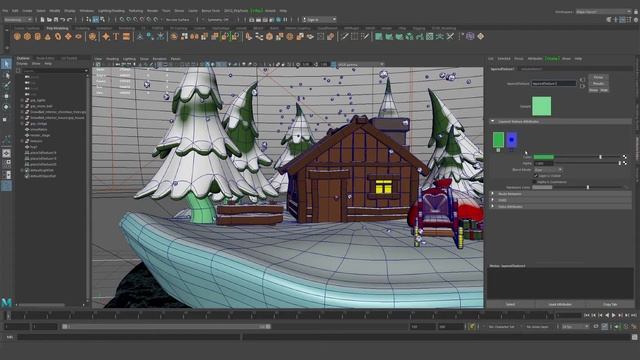Click the New Scene icon
This screenshot has height=360, width=640.
(42, 19)
